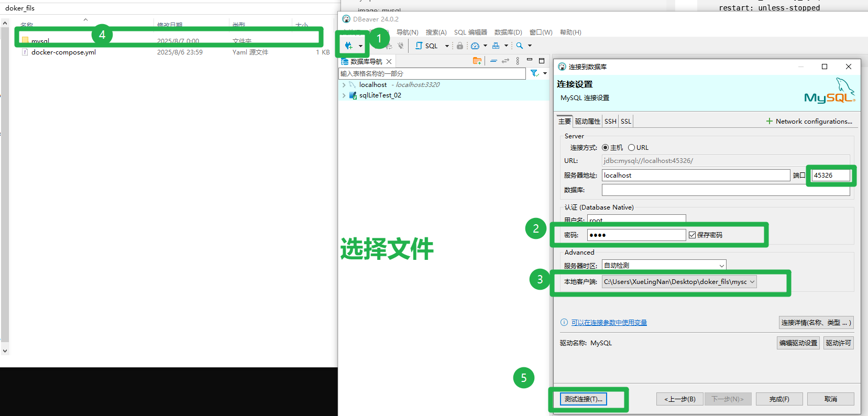Click the lock transaction mode icon

(460, 46)
